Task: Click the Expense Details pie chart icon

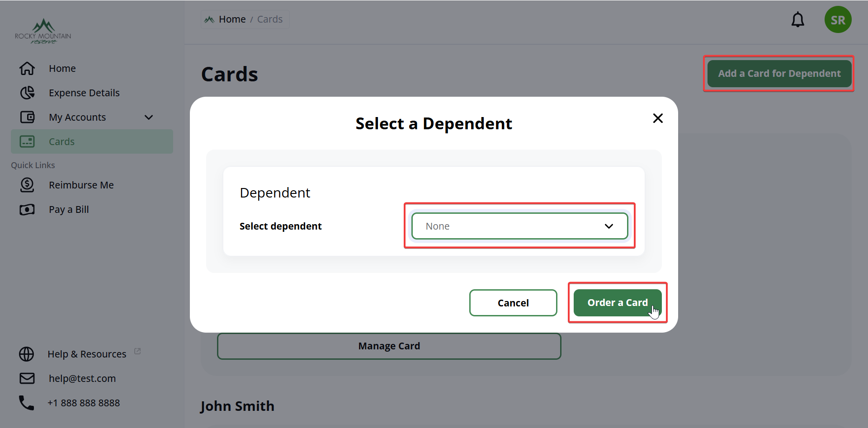Action: click(x=27, y=93)
